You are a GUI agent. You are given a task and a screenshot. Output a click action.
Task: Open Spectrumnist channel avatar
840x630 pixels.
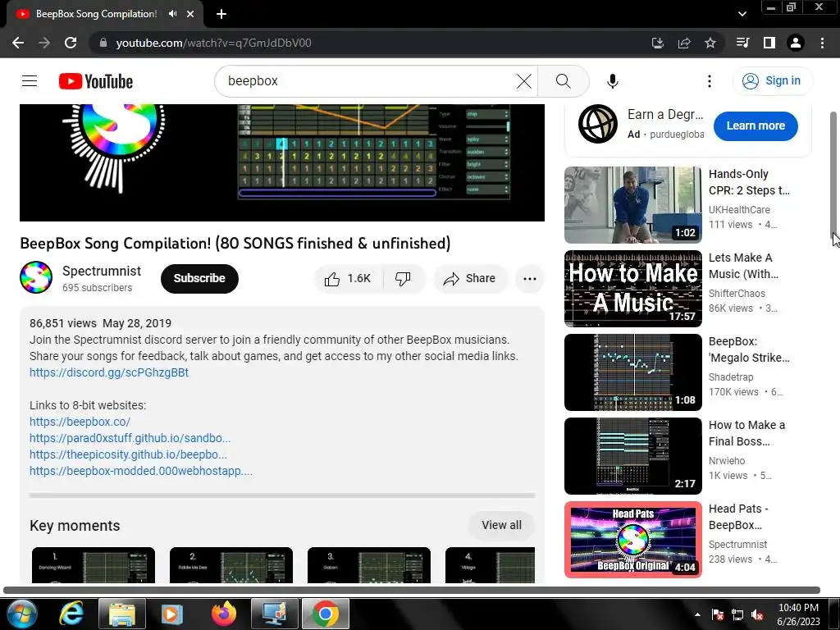coord(36,277)
